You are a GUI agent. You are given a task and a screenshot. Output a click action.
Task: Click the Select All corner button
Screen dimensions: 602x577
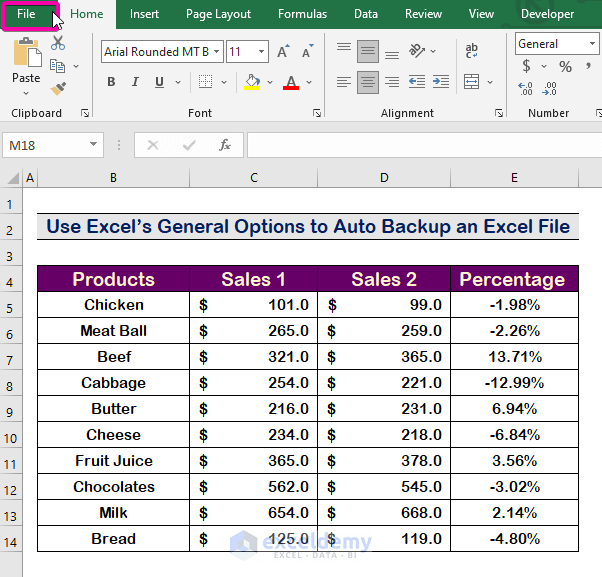(13, 178)
